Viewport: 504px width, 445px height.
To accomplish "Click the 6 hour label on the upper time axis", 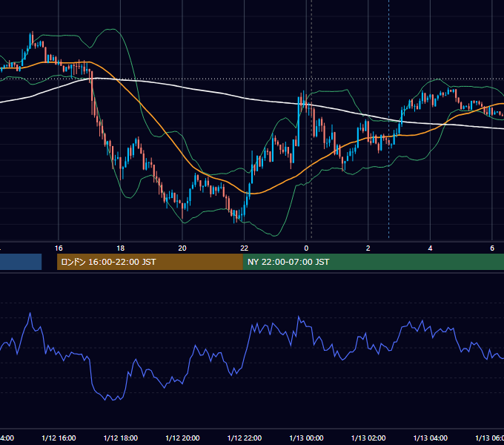I will point(492,248).
